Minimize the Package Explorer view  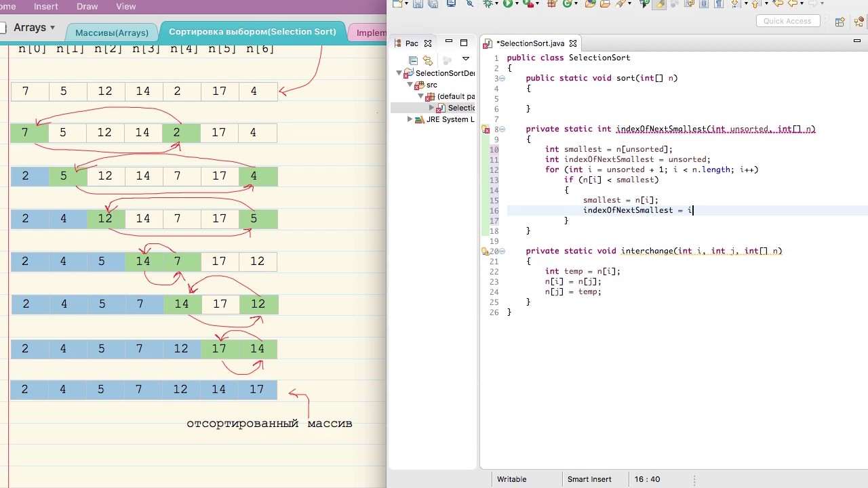tap(449, 41)
